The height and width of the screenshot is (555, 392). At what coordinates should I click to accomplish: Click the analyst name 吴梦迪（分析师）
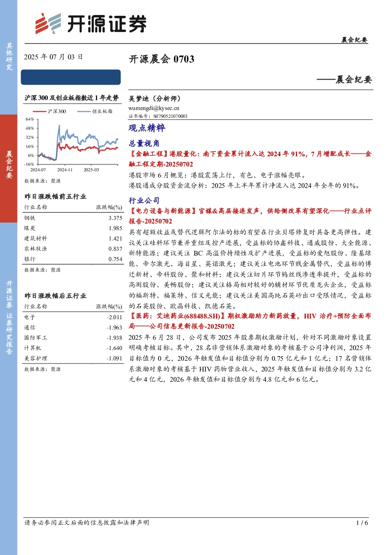point(155,98)
